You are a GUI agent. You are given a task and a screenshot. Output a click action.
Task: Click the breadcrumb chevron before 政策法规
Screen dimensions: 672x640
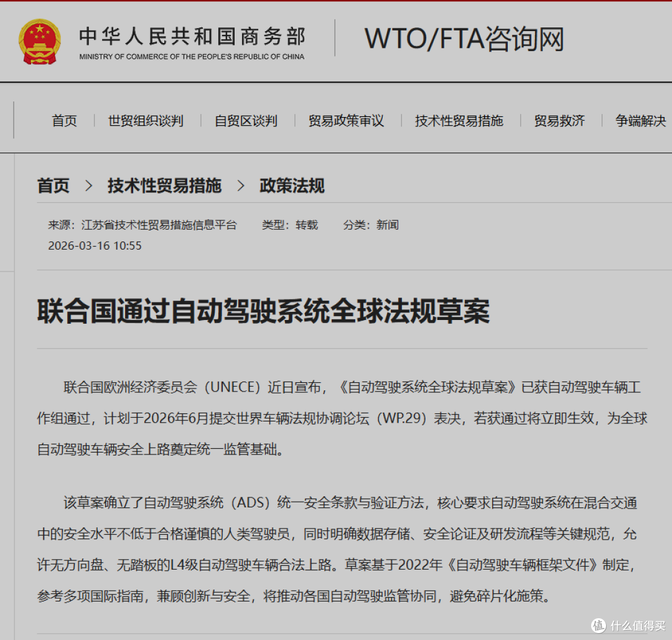[x=241, y=186]
